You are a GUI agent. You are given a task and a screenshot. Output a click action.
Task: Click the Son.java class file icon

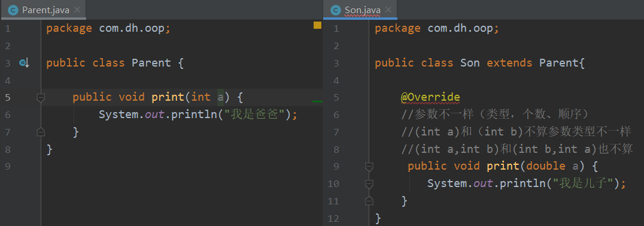pyautogui.click(x=336, y=10)
